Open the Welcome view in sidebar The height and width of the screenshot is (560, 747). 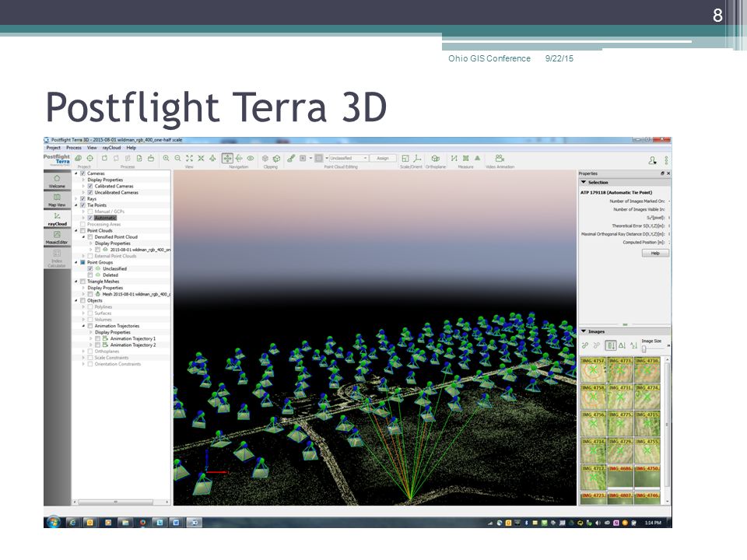coord(57,181)
